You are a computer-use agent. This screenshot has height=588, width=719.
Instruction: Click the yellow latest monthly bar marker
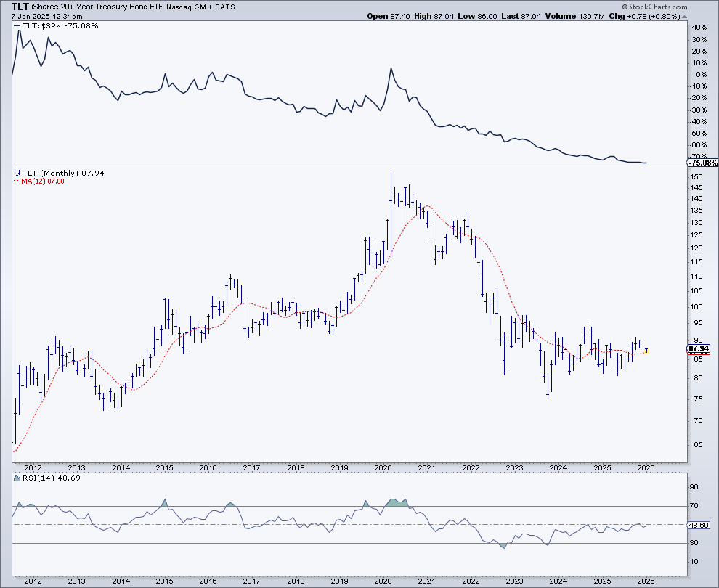pyautogui.click(x=646, y=351)
